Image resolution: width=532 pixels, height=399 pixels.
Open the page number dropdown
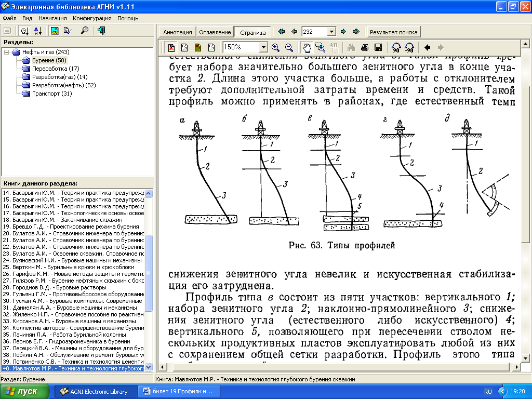click(331, 32)
